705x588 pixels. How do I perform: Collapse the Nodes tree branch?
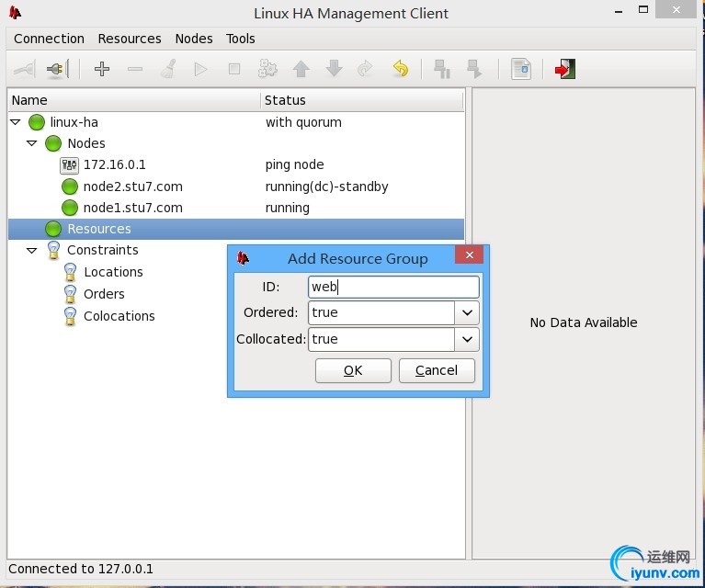(31, 143)
